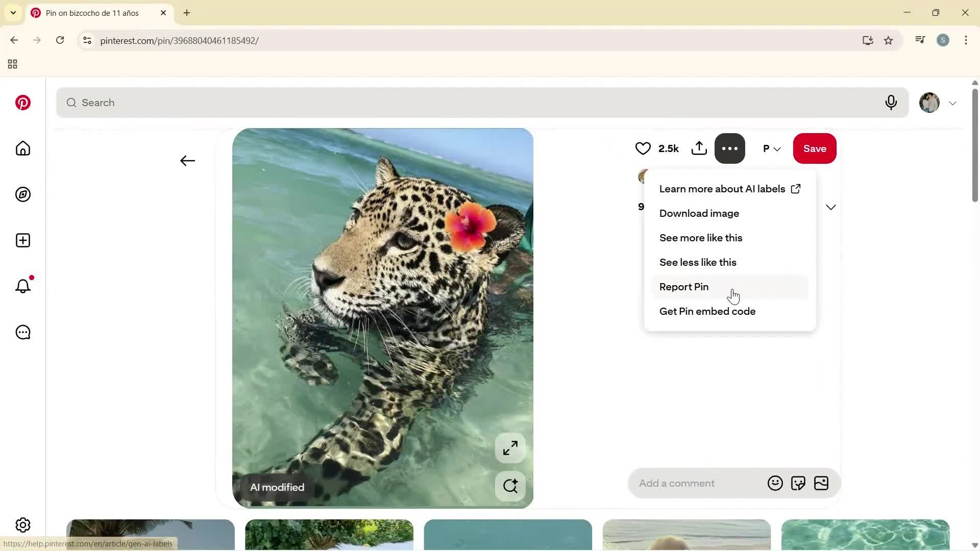
Task: Bookmark this page with the star icon
Action: [x=888, y=40]
